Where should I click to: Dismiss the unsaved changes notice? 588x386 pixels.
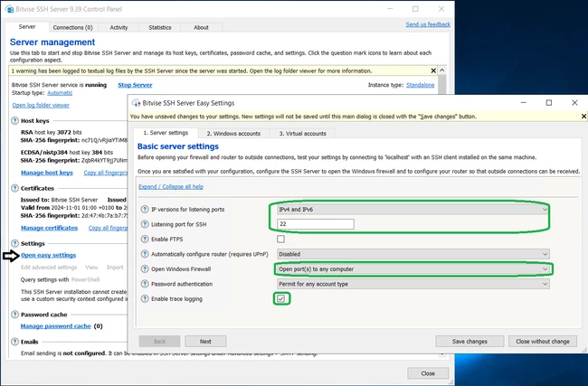[583, 117]
